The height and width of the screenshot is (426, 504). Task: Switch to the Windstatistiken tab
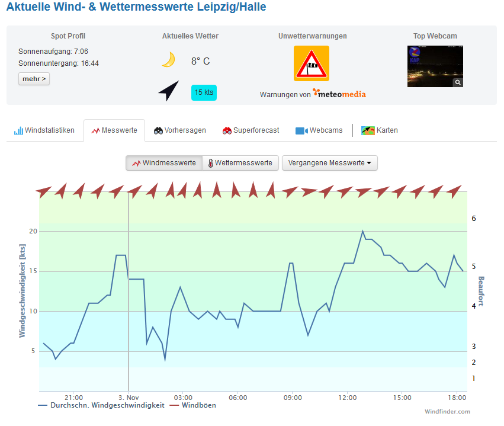(x=44, y=130)
